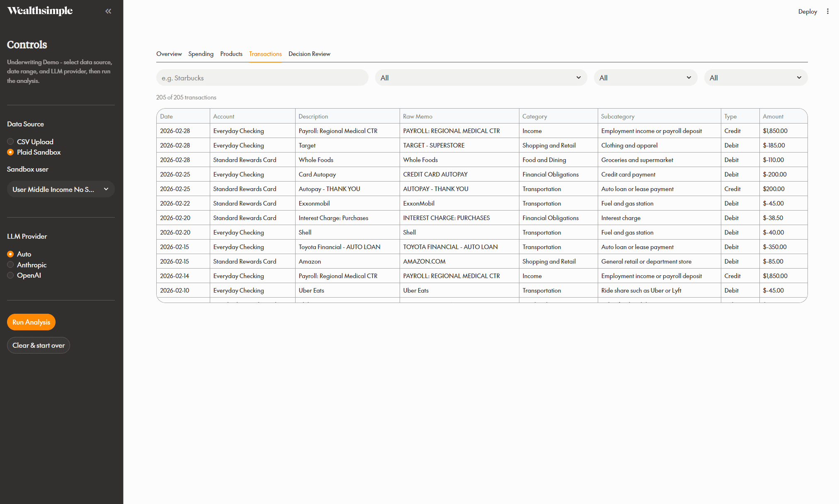Choose OpenAI LLM provider
Screen dimensions: 839x504
click(x=24, y=275)
